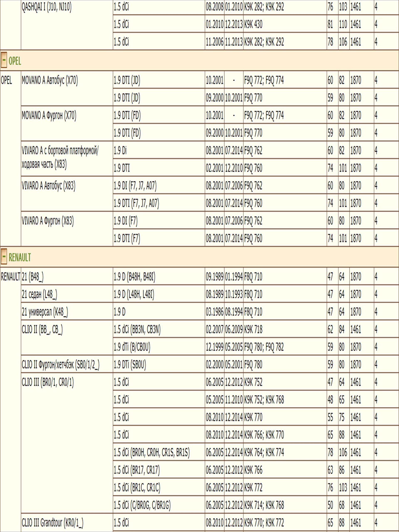Select VIVARO A Фургон (X83) model cell

48,221
